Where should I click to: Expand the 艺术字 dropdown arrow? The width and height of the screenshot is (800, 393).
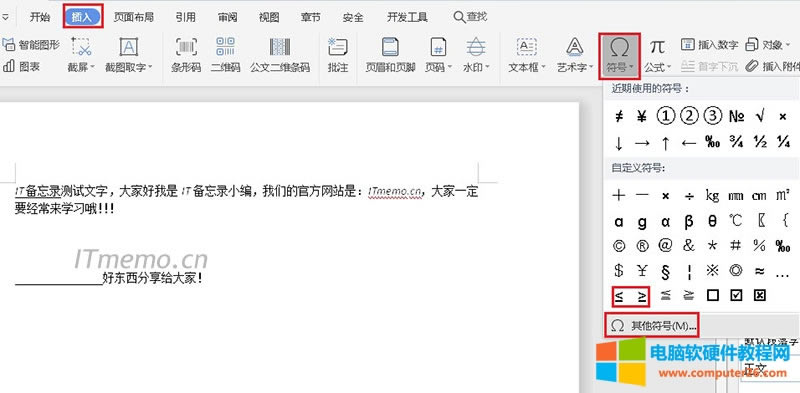click(591, 67)
